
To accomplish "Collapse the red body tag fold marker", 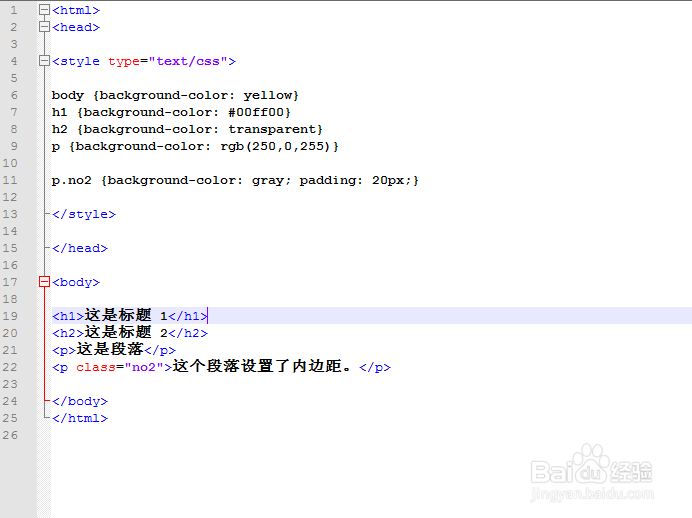I will pyautogui.click(x=44, y=282).
